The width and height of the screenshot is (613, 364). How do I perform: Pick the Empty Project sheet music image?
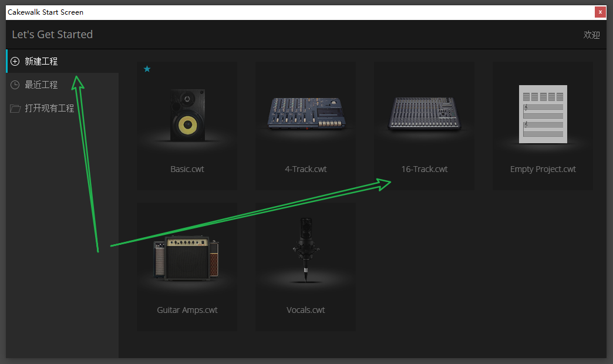point(543,114)
